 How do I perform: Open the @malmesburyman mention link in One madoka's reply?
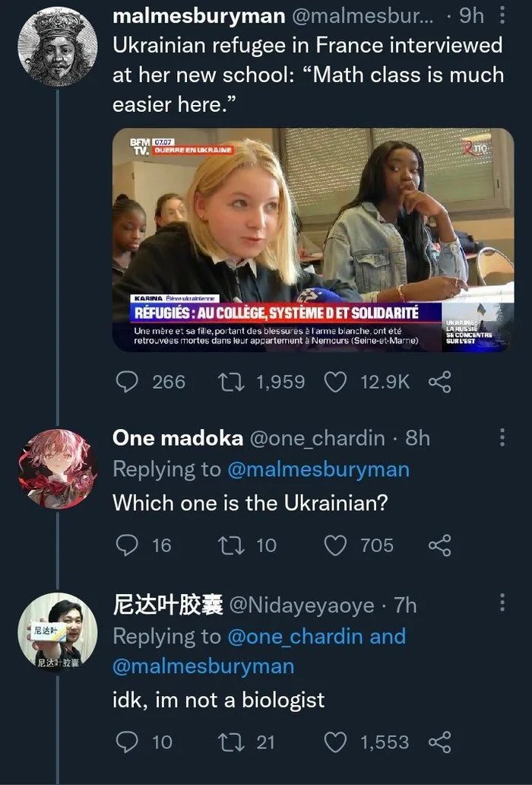coord(318,469)
